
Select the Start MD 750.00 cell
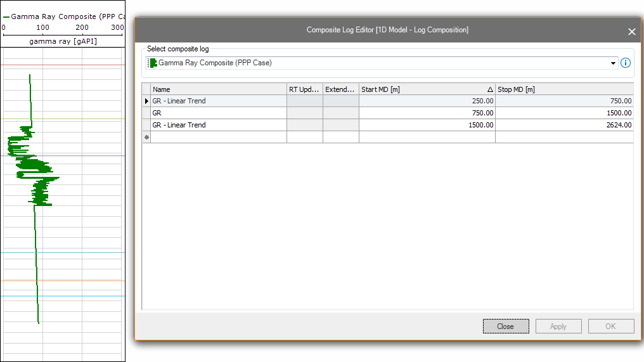[427, 113]
